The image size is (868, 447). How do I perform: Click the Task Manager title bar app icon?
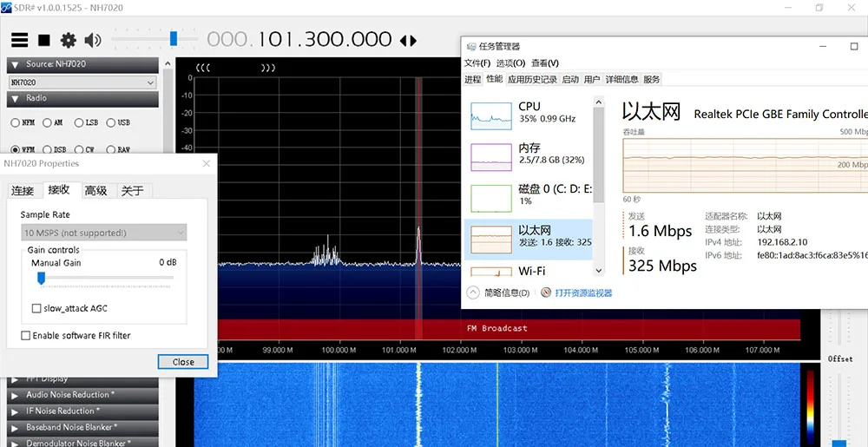pyautogui.click(x=471, y=47)
